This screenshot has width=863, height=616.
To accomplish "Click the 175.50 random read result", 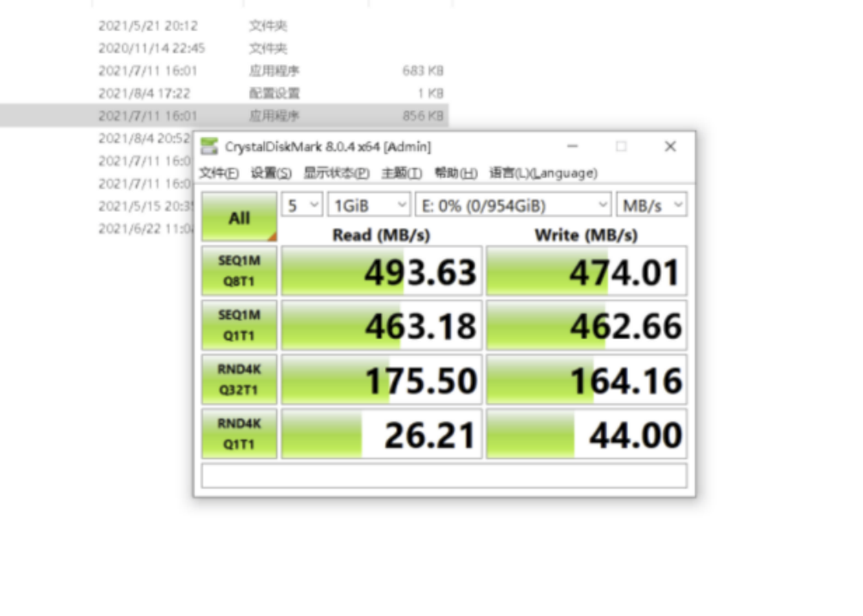I will point(382,380).
